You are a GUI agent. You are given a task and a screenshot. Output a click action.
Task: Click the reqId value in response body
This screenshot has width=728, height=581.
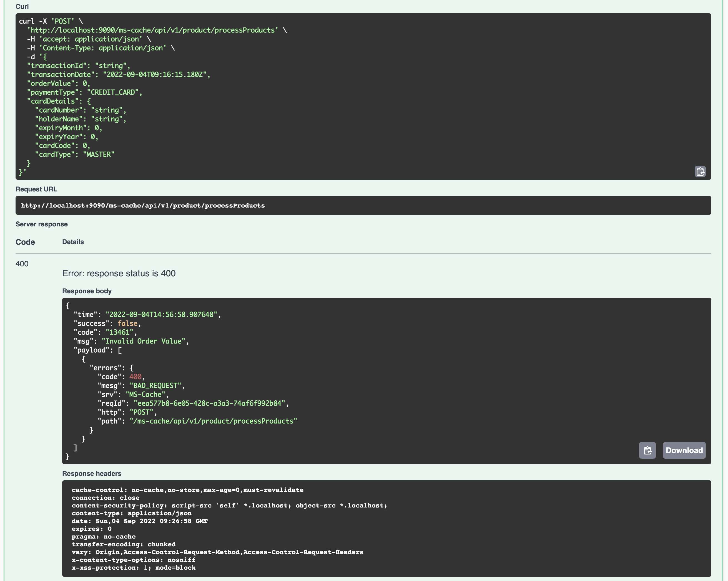209,403
